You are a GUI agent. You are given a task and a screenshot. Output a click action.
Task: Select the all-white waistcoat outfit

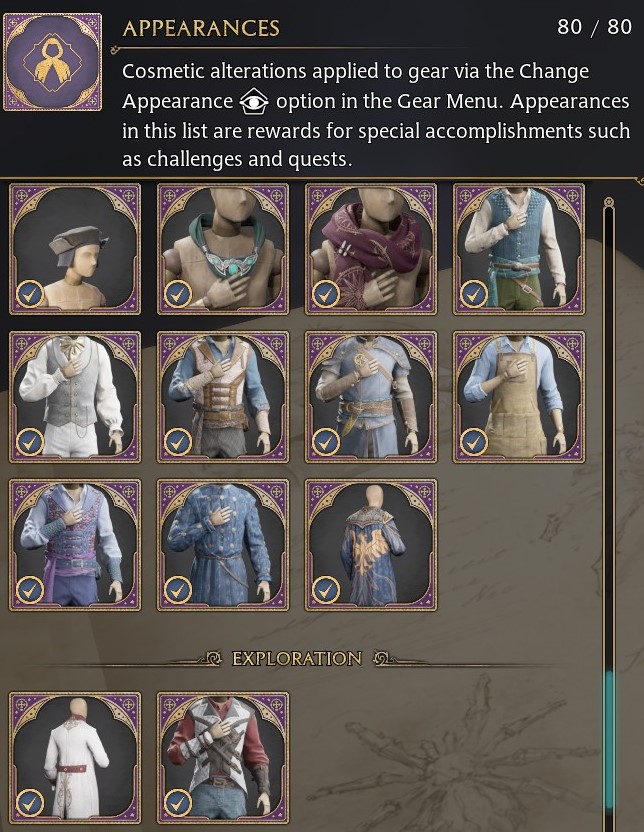click(75, 397)
